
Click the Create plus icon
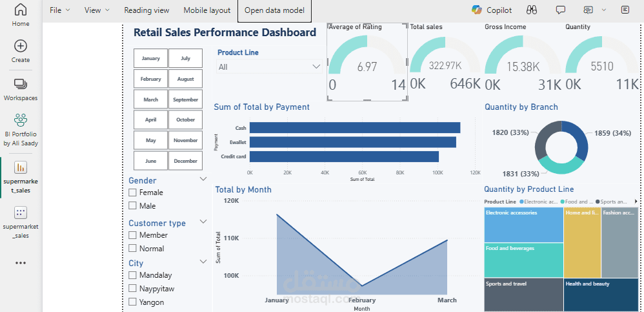tap(21, 46)
